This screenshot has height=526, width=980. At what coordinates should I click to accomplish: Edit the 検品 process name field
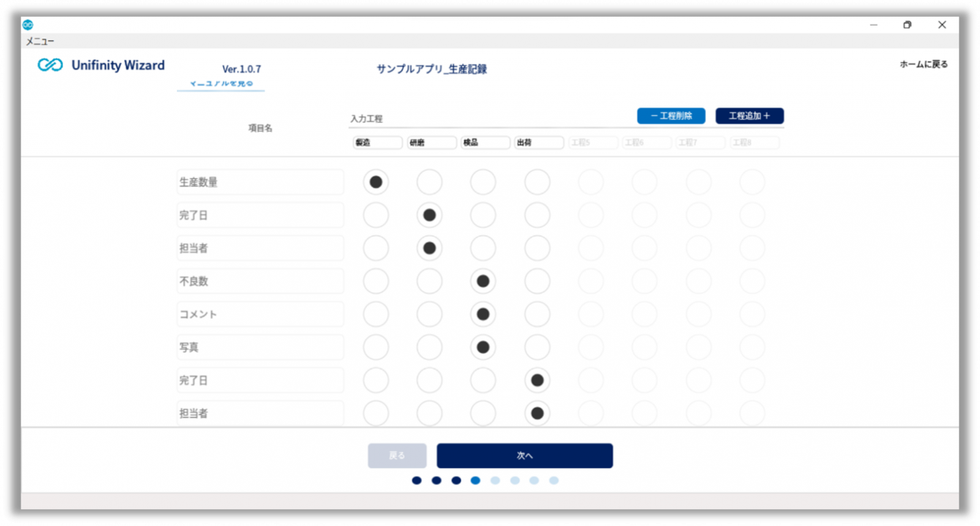[x=485, y=143]
